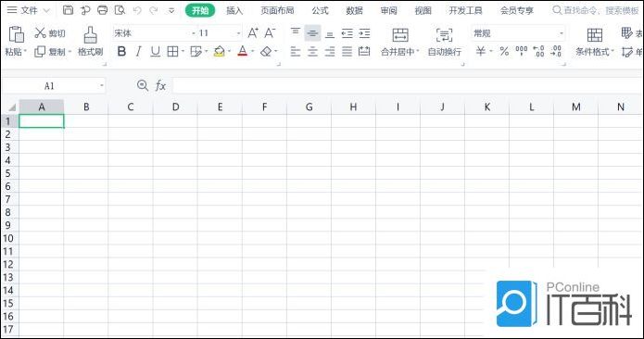Click the Redo arrow icon

point(154,10)
